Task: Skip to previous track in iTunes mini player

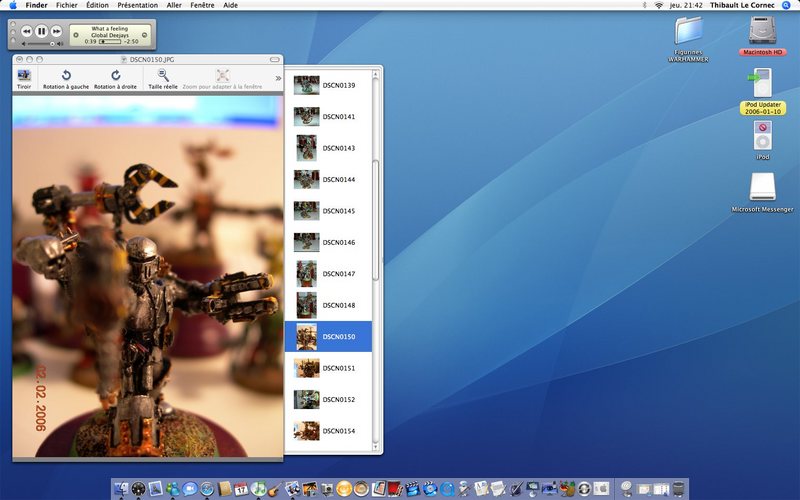Action: 26,31
